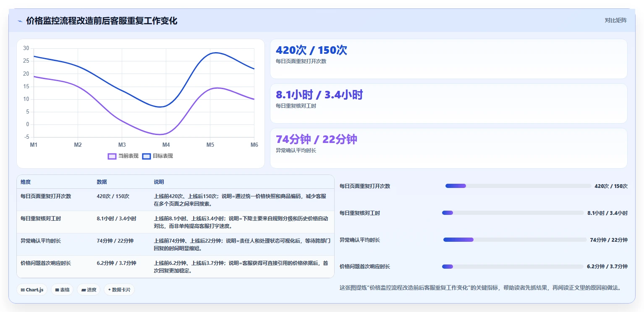The image size is (644, 312).
Task: Click the M6 axis label on chart
Action: pyautogui.click(x=254, y=145)
